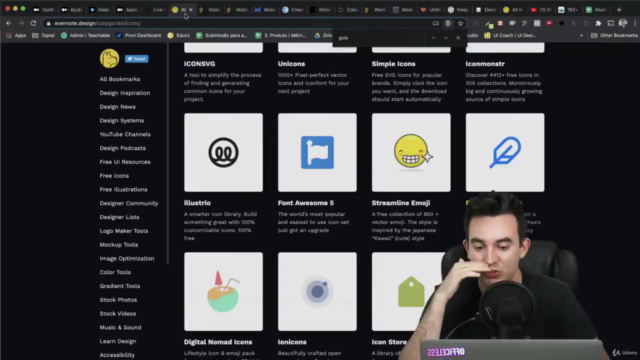Select Logo Maker Tools category
This screenshot has height=360, width=640.
pos(124,231)
